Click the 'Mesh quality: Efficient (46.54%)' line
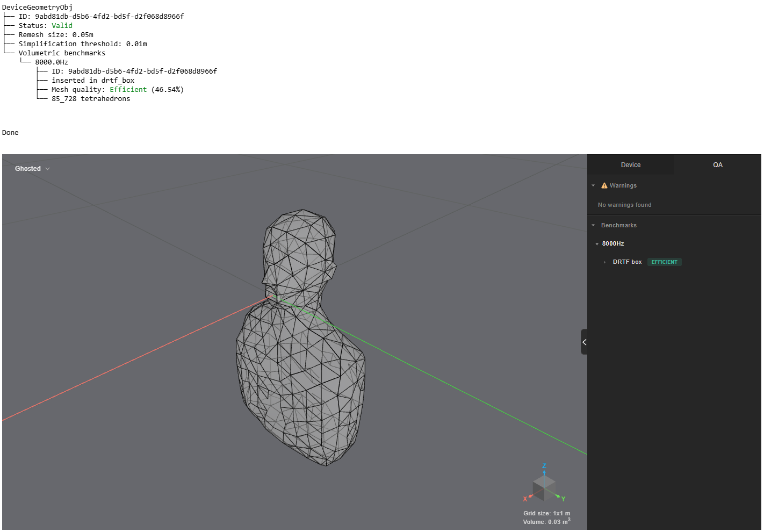 pos(118,89)
